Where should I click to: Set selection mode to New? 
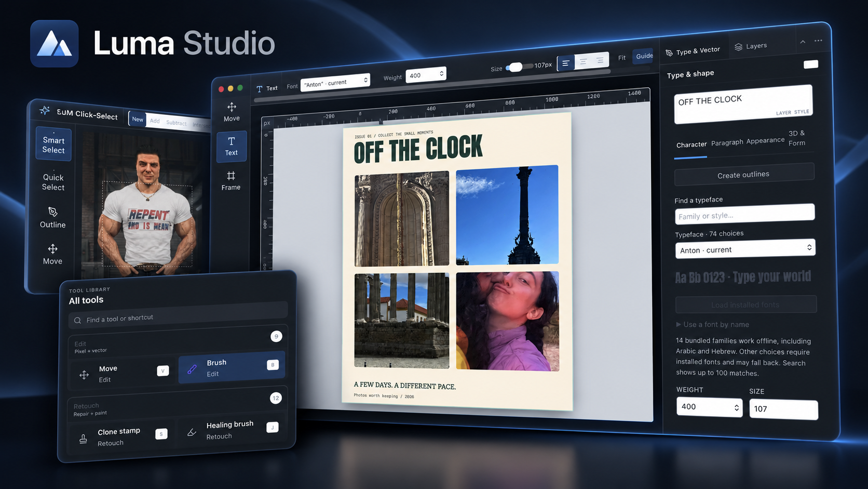click(x=138, y=119)
